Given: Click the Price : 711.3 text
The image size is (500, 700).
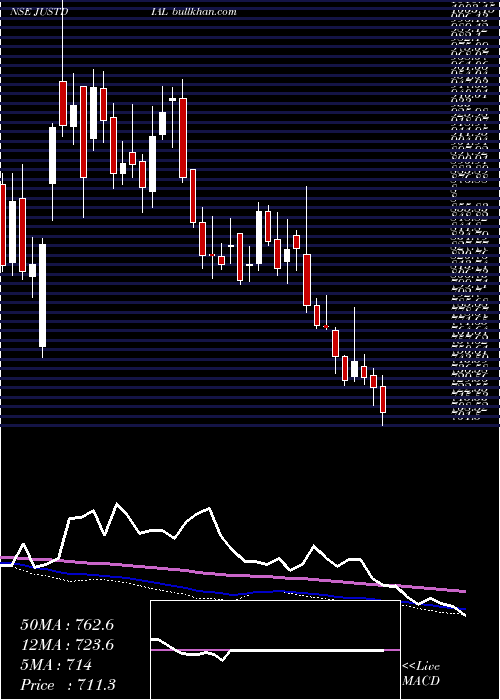Looking at the screenshot, I should [67, 685].
